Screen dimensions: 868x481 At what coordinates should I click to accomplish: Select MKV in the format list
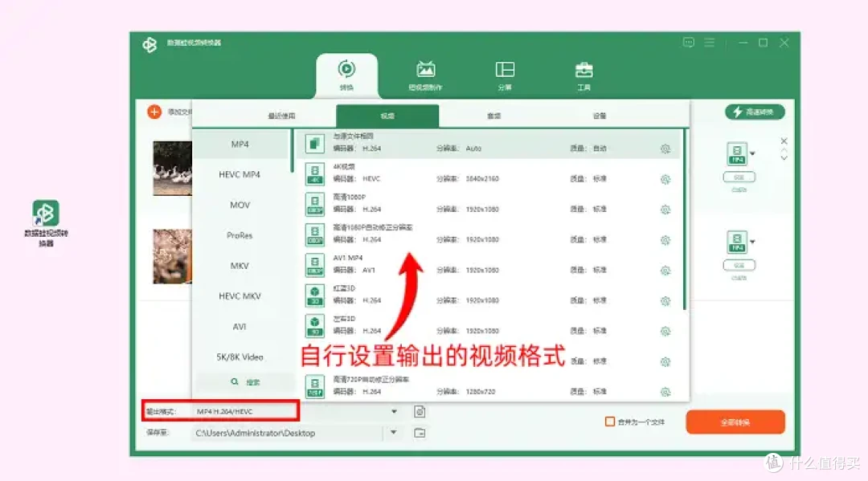click(x=240, y=266)
